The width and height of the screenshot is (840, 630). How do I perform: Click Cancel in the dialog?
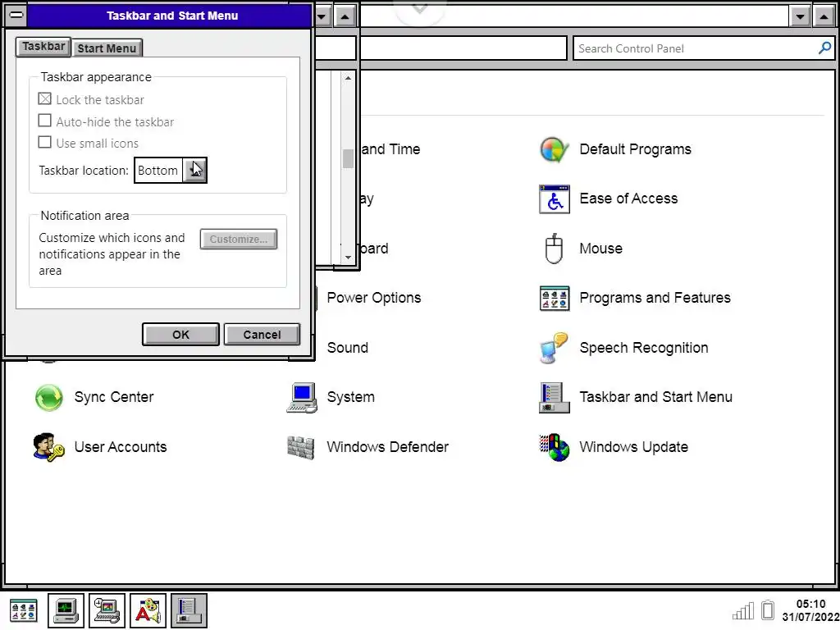pos(262,335)
